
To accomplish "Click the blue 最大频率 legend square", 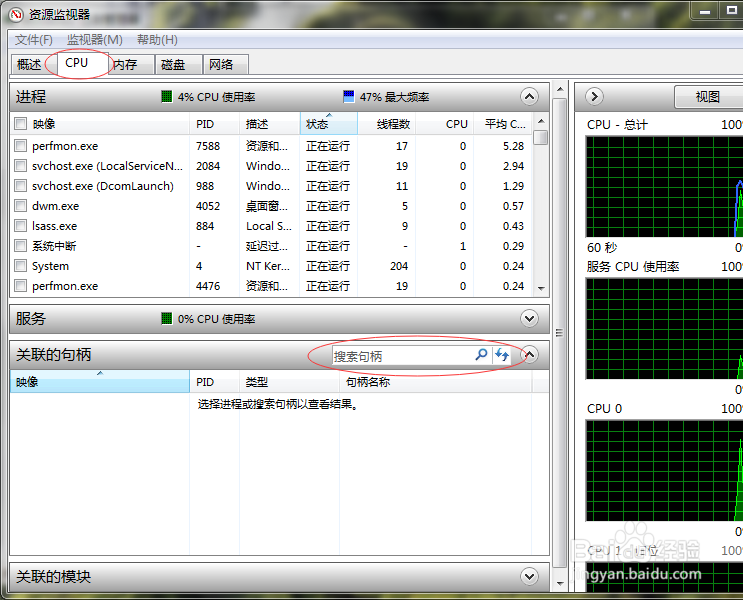I will [349, 97].
